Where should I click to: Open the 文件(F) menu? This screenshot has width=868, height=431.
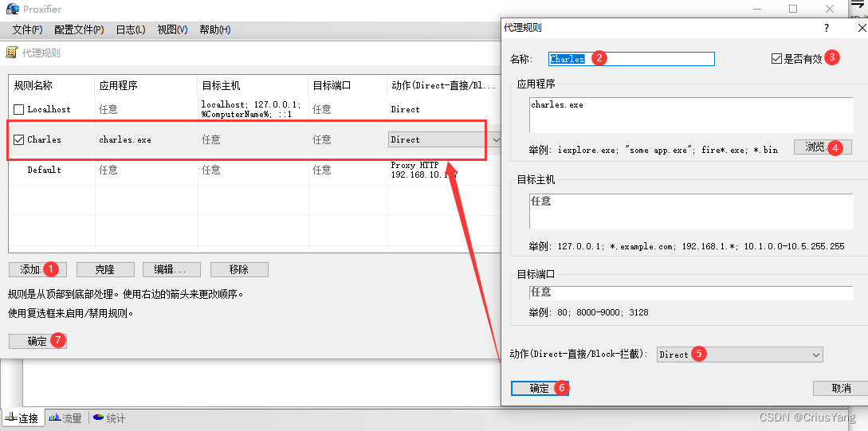[28, 30]
